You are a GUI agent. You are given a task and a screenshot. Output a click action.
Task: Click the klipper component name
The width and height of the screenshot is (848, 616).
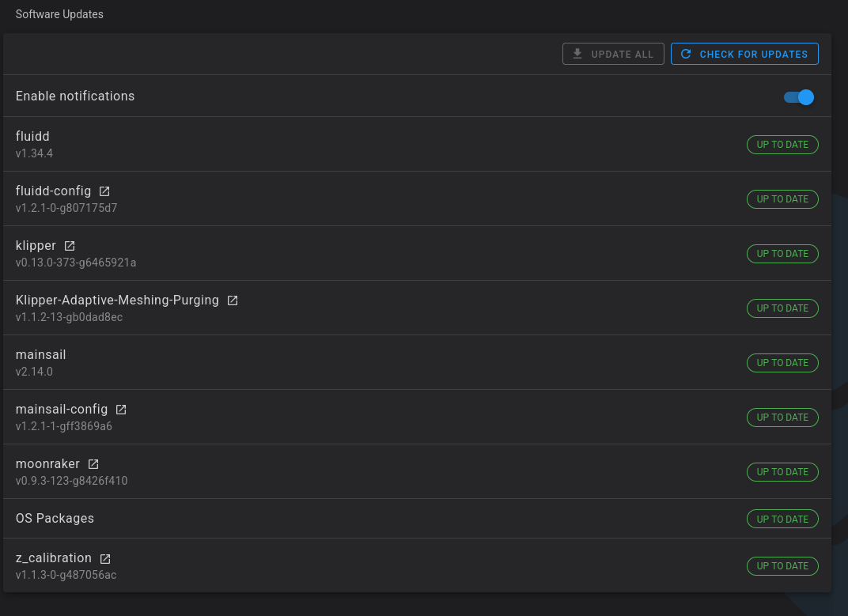36,246
